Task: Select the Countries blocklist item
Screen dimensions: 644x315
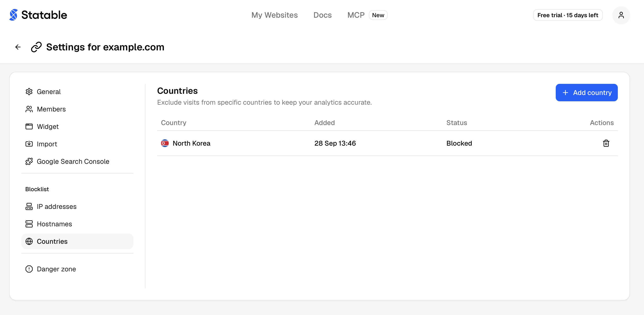Action: click(x=77, y=242)
